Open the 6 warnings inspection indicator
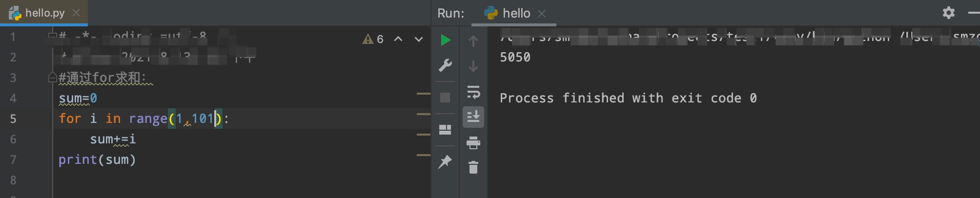This screenshot has width=980, height=198. pyautogui.click(x=373, y=39)
